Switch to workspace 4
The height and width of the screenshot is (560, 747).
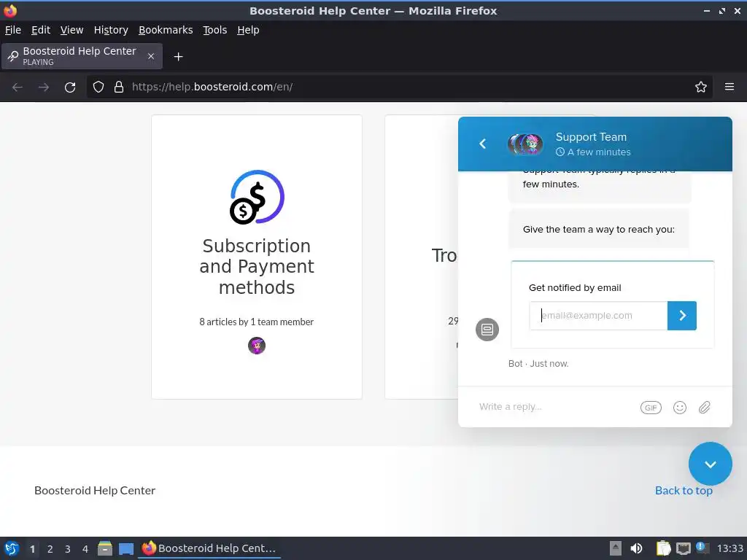pos(85,549)
